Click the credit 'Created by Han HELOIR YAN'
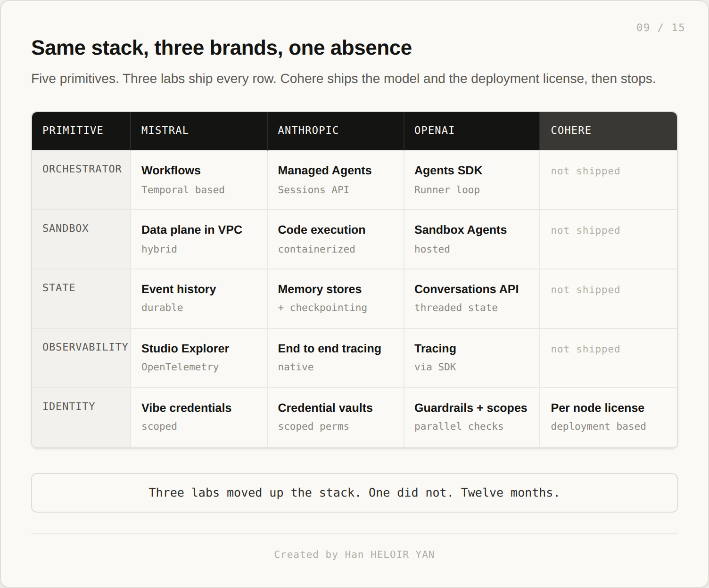 click(x=354, y=555)
